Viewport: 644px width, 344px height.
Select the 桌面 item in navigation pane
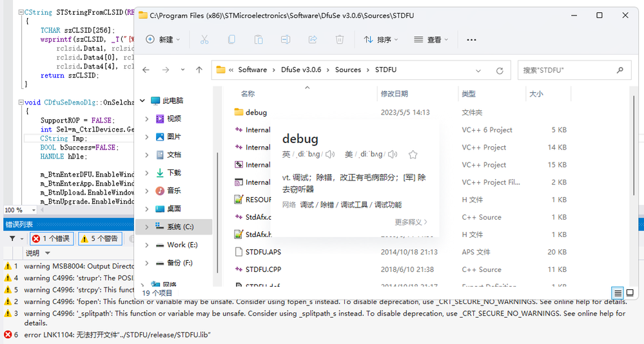[174, 209]
